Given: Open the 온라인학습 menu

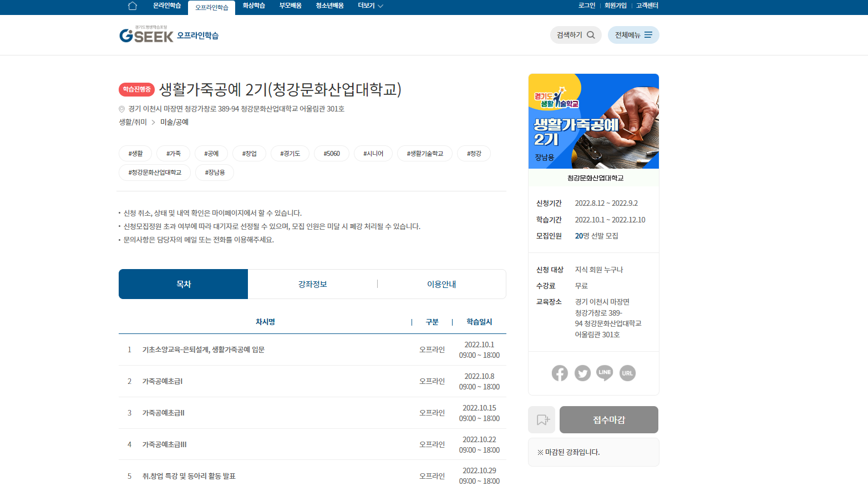Looking at the screenshot, I should pos(167,6).
